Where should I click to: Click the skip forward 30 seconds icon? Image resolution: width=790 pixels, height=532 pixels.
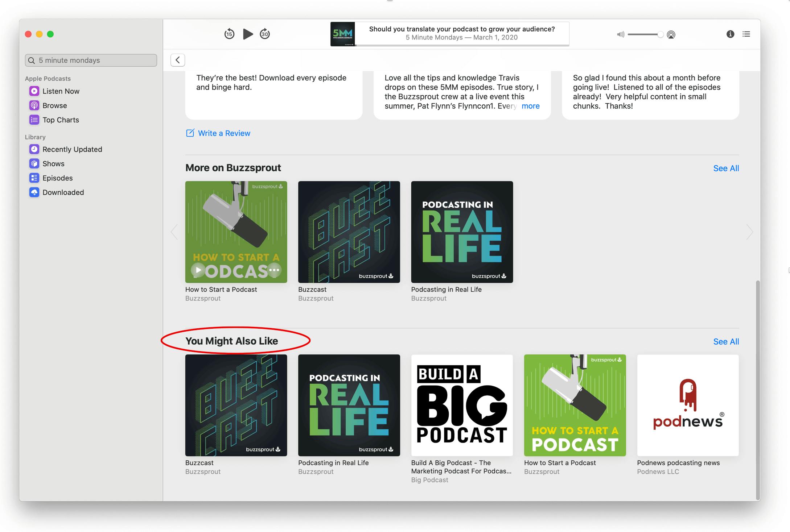(266, 34)
